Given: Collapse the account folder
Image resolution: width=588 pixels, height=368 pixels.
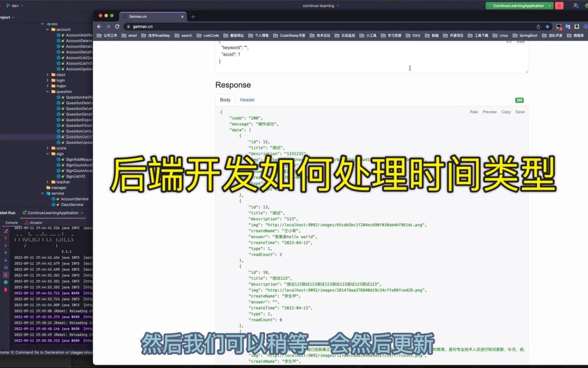Looking at the screenshot, I should coord(48,29).
